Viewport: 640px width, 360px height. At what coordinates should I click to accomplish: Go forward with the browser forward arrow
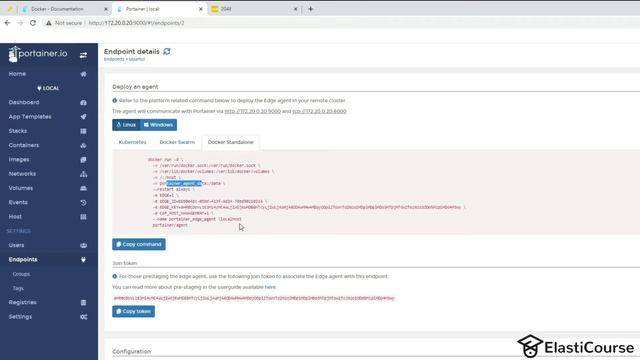tap(20, 23)
